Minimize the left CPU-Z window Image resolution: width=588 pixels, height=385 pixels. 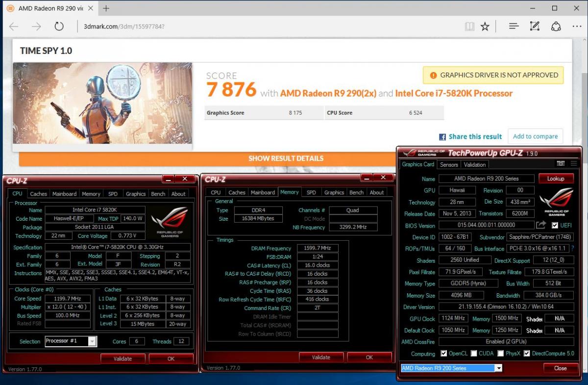[x=168, y=180]
